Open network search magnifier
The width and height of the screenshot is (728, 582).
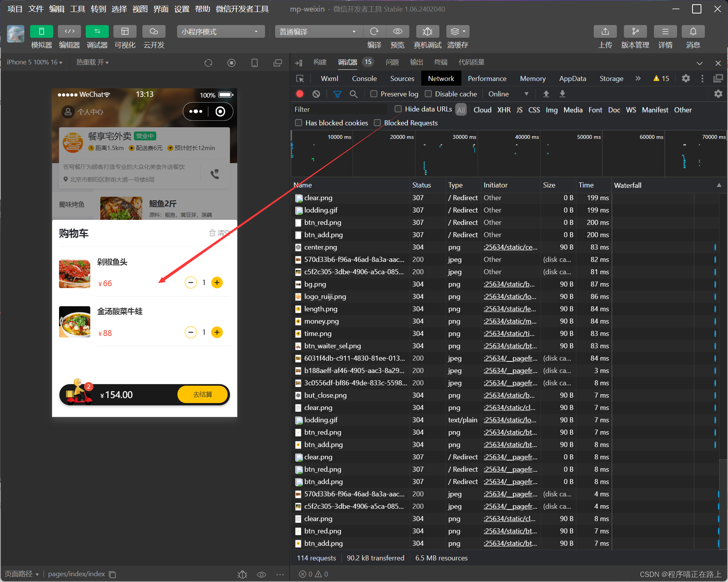[x=353, y=94]
